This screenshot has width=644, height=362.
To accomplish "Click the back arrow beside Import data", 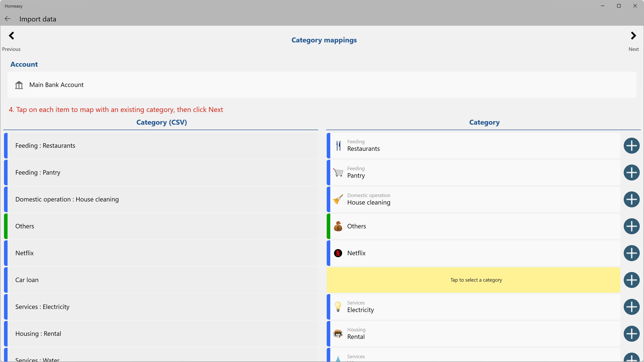I will (x=8, y=19).
